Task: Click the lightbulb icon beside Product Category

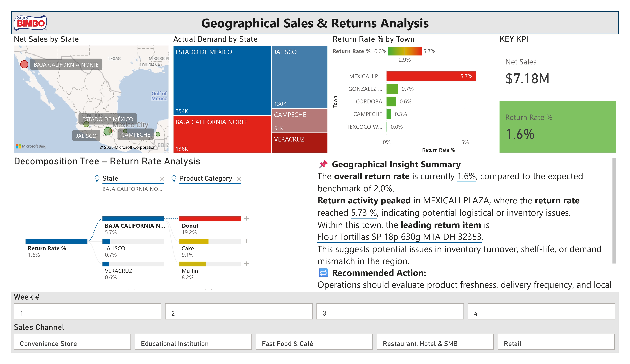Action: [174, 178]
